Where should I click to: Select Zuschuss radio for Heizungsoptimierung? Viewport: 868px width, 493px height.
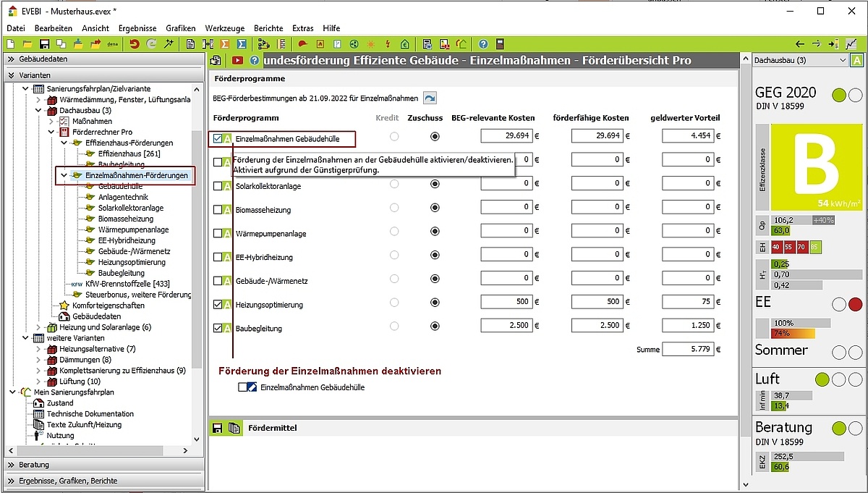coord(435,303)
